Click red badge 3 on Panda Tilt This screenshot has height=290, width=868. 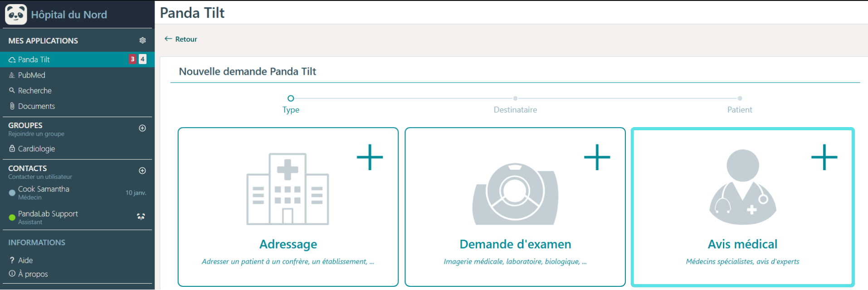click(x=132, y=59)
